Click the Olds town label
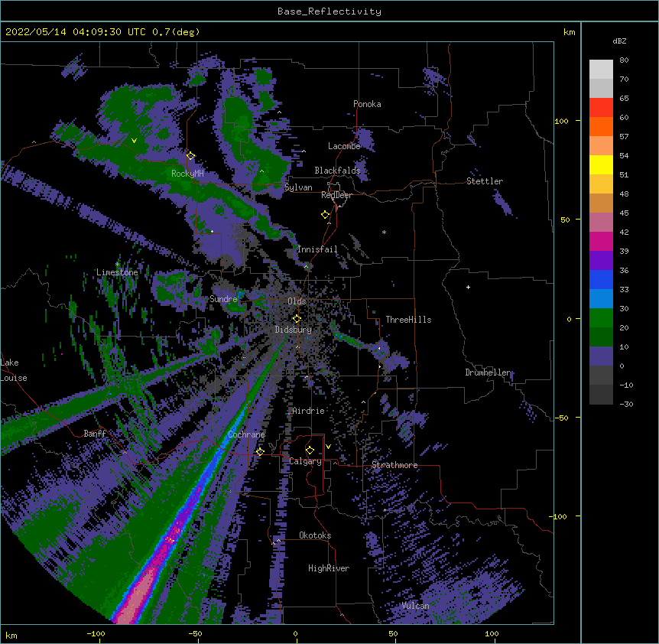The height and width of the screenshot is (644, 659). coord(297,301)
